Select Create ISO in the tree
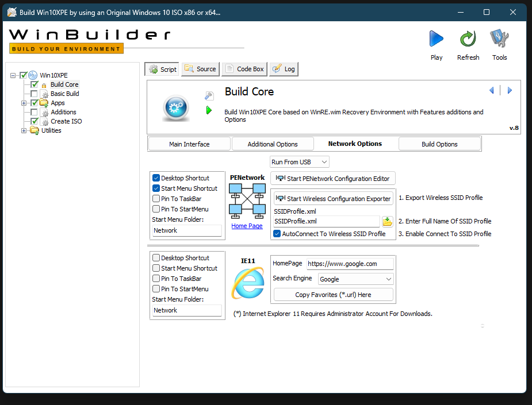 pyautogui.click(x=66, y=121)
